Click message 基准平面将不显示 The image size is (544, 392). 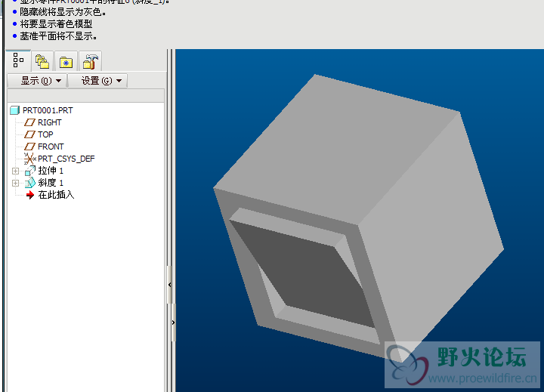(x=58, y=36)
